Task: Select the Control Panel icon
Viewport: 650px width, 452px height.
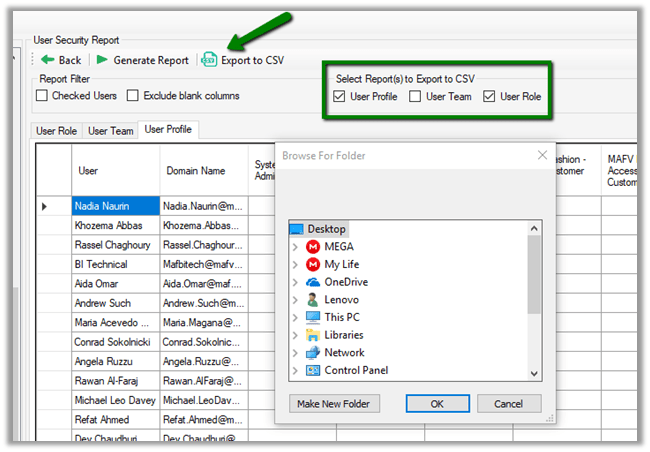Action: (313, 370)
